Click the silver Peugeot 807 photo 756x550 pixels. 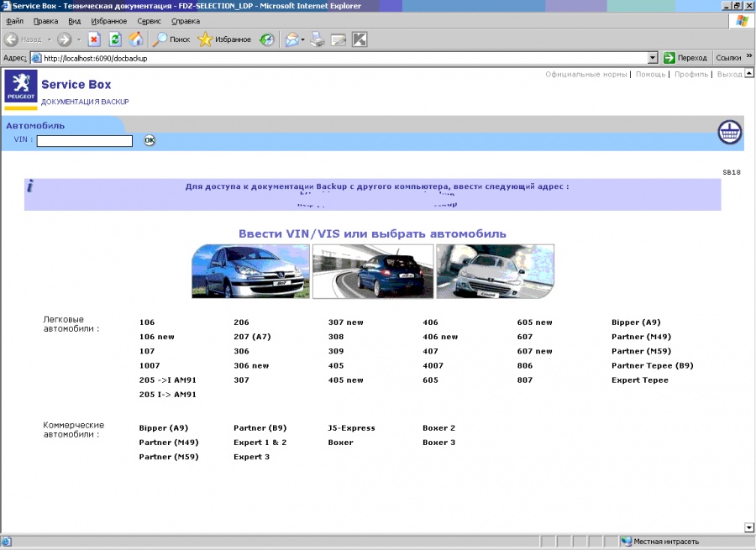pyautogui.click(x=250, y=271)
